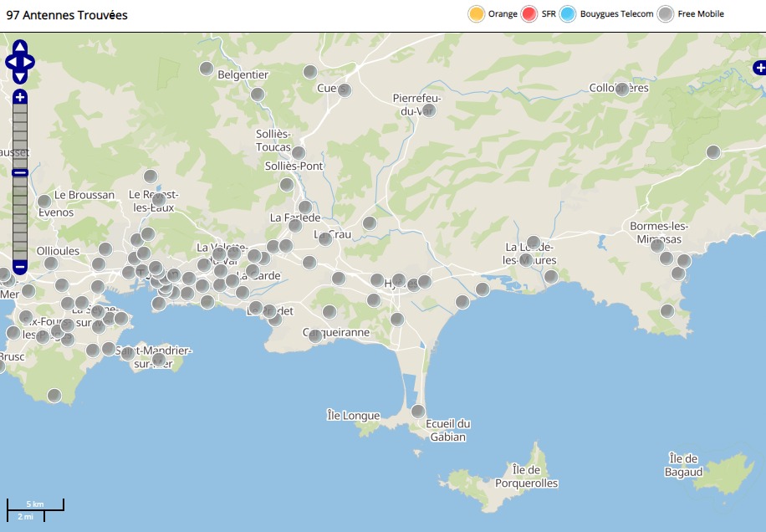766x532 pixels.
Task: Expand the layer switcher plus at right edge
Action: tap(759, 68)
